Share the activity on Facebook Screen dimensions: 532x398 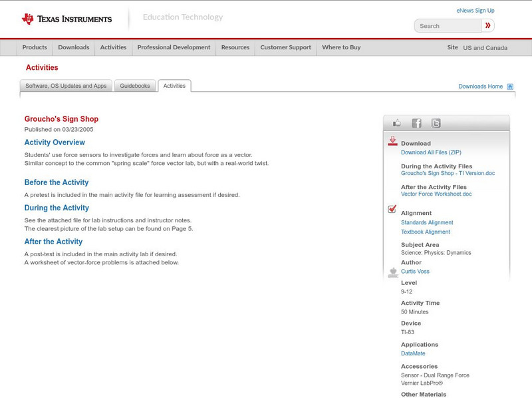(x=415, y=122)
